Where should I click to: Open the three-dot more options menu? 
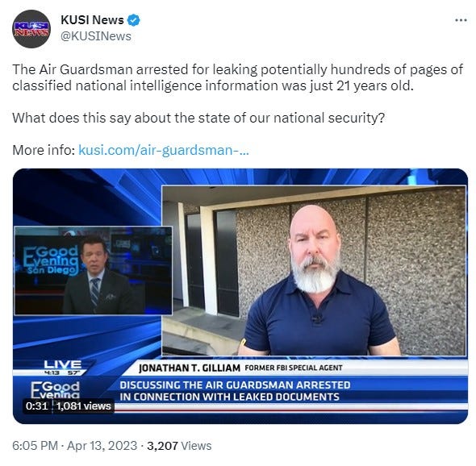461,20
